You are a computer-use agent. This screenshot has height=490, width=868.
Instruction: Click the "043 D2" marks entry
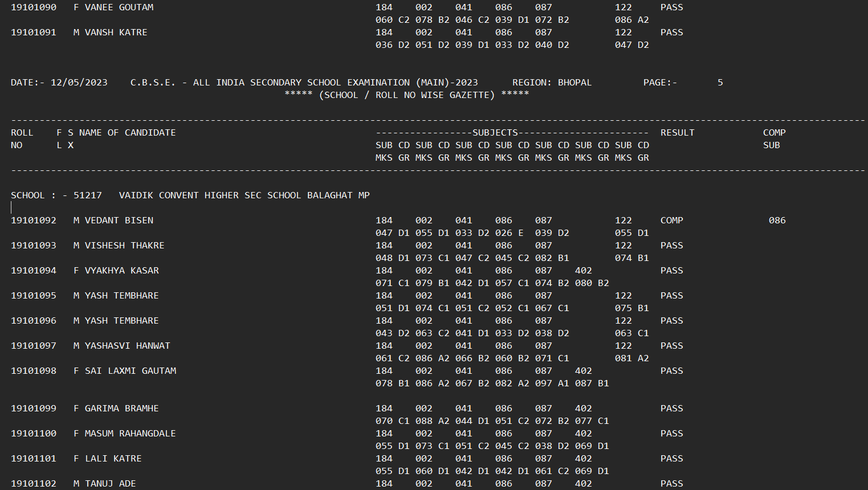pos(393,333)
